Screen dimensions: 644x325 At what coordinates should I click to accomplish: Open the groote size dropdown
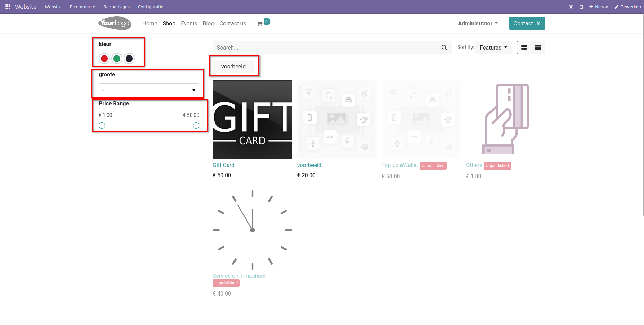click(x=149, y=89)
